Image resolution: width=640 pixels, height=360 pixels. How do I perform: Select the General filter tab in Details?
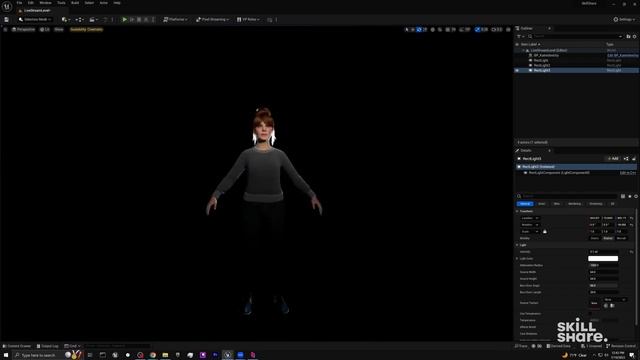click(x=525, y=204)
